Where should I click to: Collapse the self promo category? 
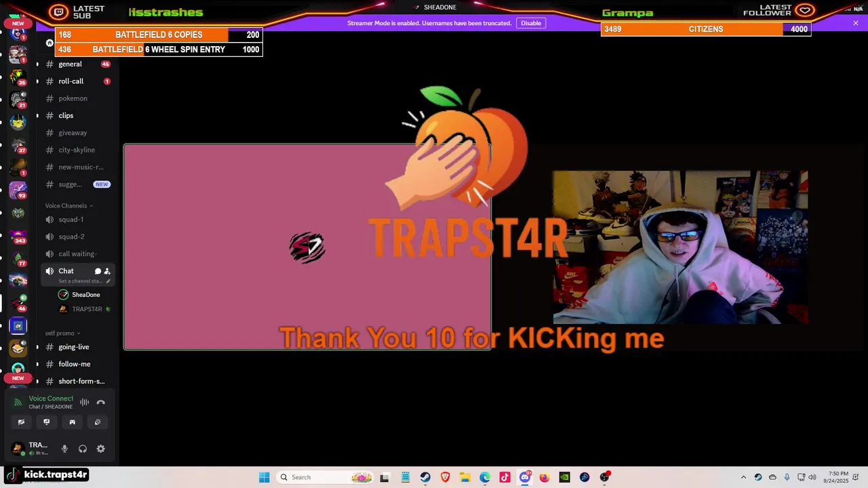point(62,333)
